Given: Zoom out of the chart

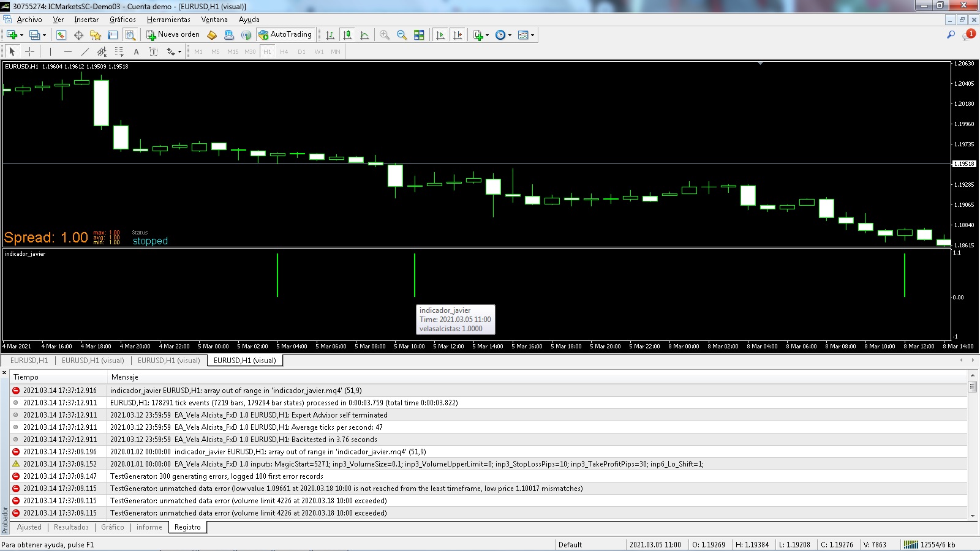Looking at the screenshot, I should coord(402,35).
